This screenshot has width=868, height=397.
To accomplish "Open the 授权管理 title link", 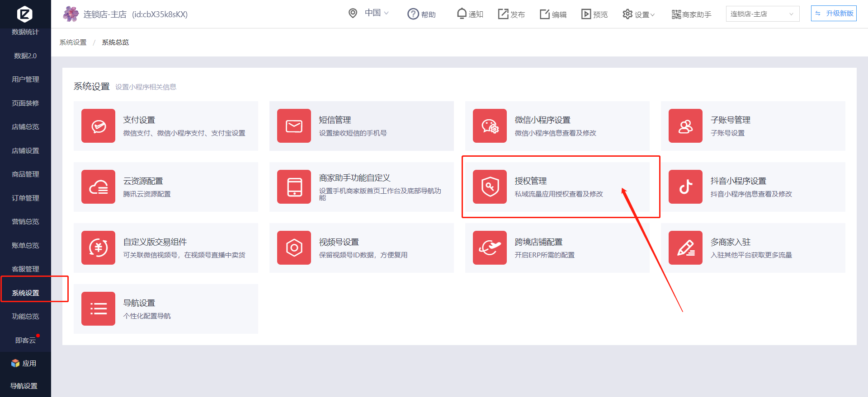I will [x=531, y=181].
